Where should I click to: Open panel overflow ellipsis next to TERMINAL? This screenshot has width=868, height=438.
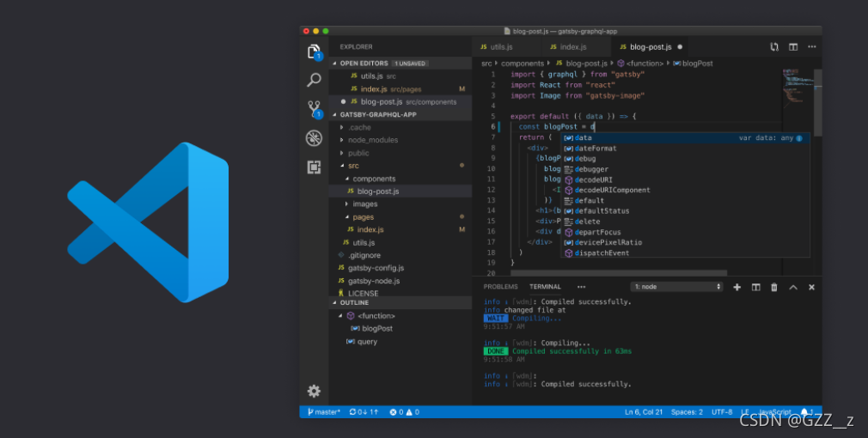(581, 287)
